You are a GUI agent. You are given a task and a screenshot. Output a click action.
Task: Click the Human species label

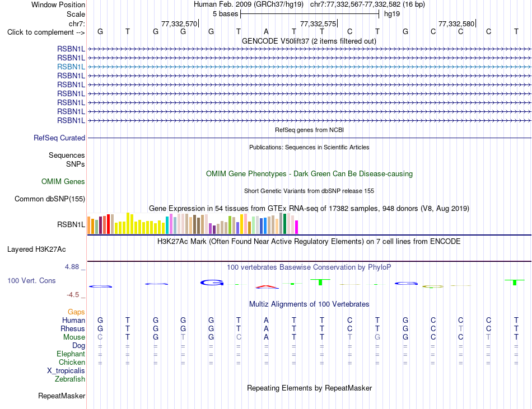[x=73, y=320]
